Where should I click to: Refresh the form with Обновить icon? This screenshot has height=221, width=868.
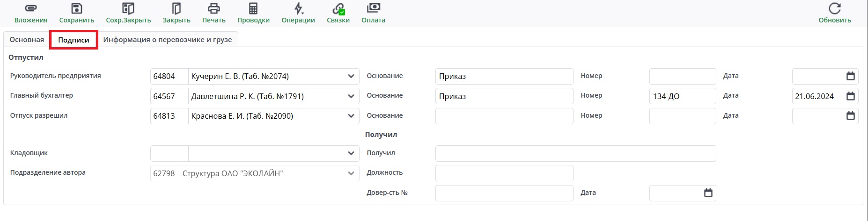coord(835,9)
